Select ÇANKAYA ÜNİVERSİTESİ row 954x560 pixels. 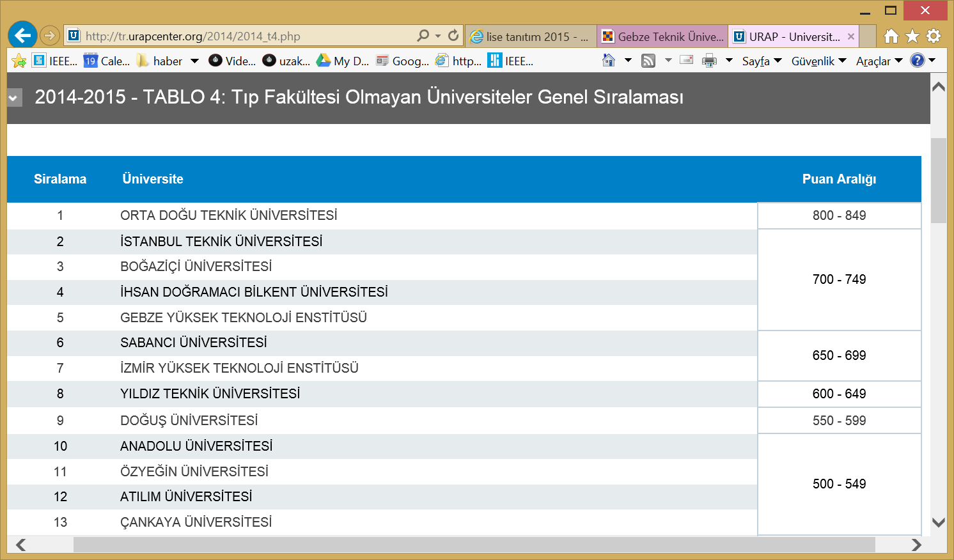(382, 522)
